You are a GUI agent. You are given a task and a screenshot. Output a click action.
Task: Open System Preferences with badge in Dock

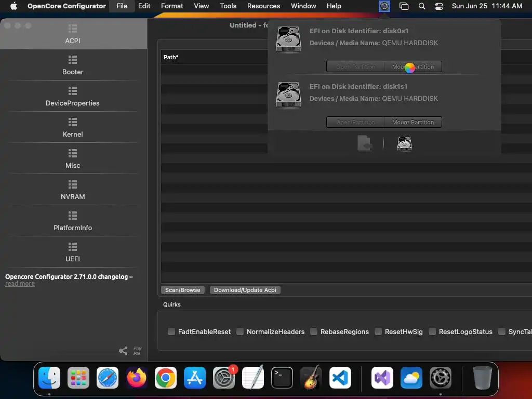(x=224, y=378)
